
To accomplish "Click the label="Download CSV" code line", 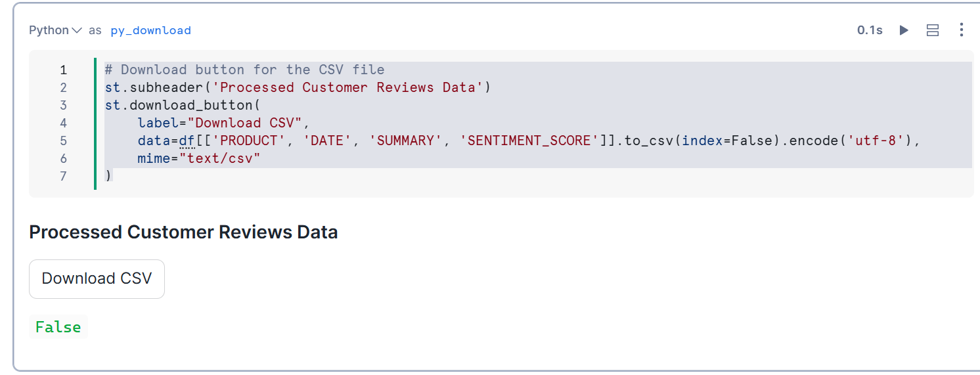I will [x=223, y=123].
